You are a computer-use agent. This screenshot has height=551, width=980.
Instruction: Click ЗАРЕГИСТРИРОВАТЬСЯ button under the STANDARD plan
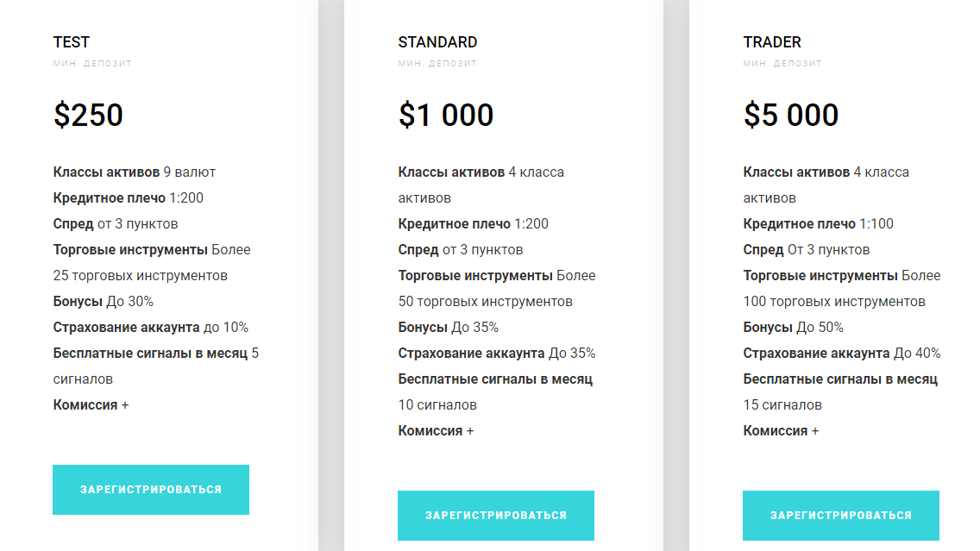(496, 515)
